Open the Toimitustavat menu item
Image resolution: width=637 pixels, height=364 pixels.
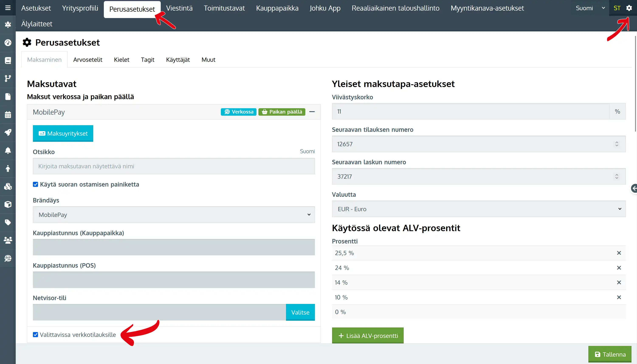click(x=224, y=8)
